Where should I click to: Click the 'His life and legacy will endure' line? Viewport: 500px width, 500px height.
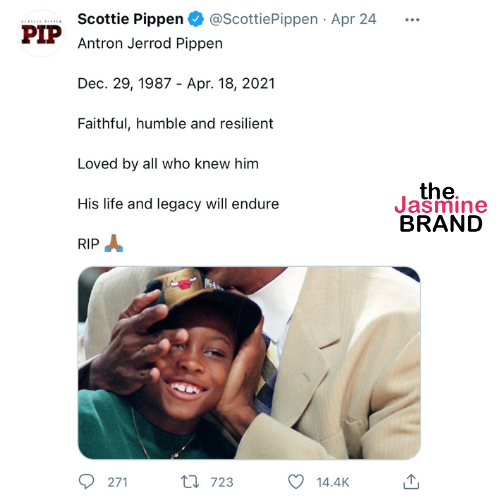pyautogui.click(x=178, y=204)
